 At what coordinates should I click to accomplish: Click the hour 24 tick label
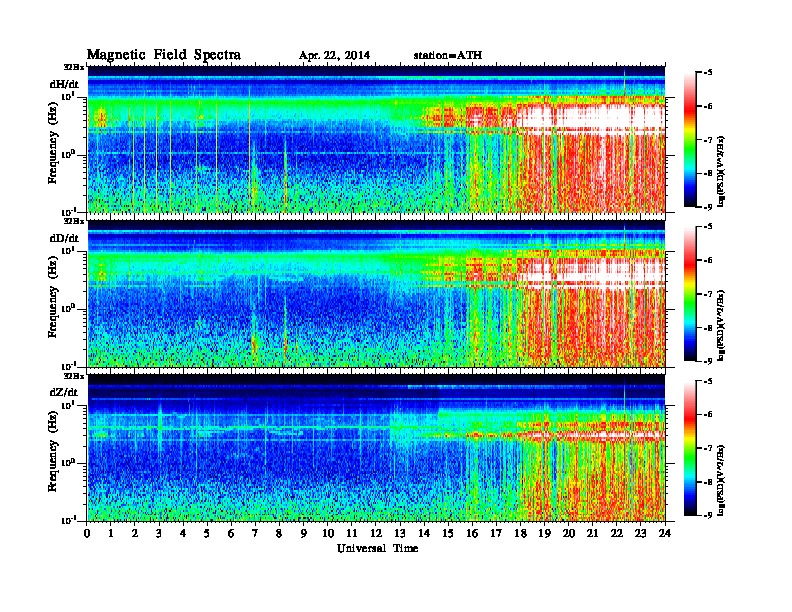point(665,533)
